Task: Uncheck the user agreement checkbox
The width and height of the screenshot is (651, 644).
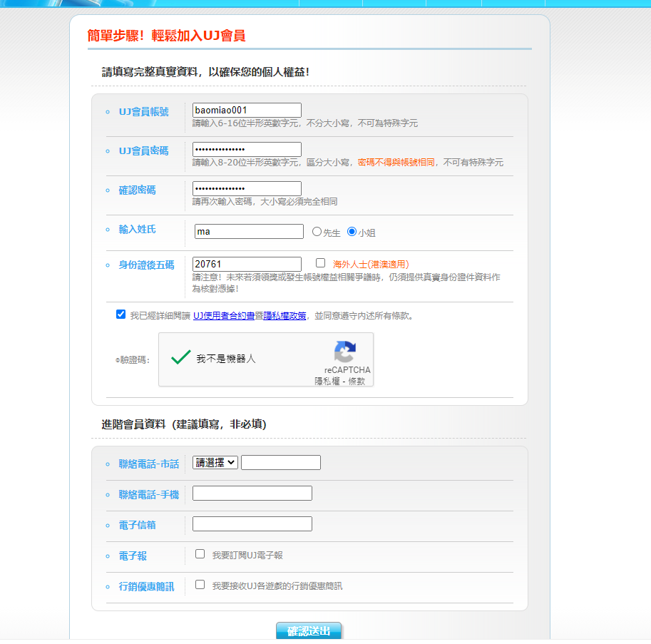Action: pyautogui.click(x=121, y=315)
